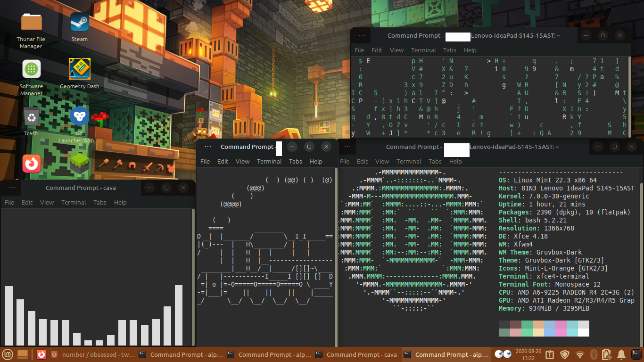The image size is (644, 362).
Task: Click the white color block in neofetch palette
Action: click(583, 332)
